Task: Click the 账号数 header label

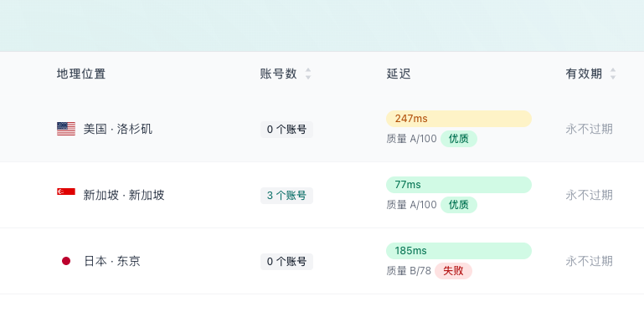Action: pos(279,74)
